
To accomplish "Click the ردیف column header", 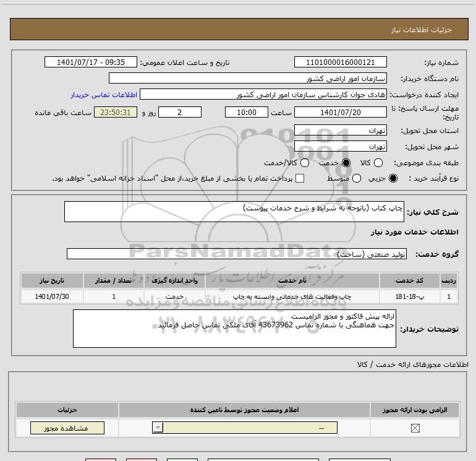I will 449,280.
